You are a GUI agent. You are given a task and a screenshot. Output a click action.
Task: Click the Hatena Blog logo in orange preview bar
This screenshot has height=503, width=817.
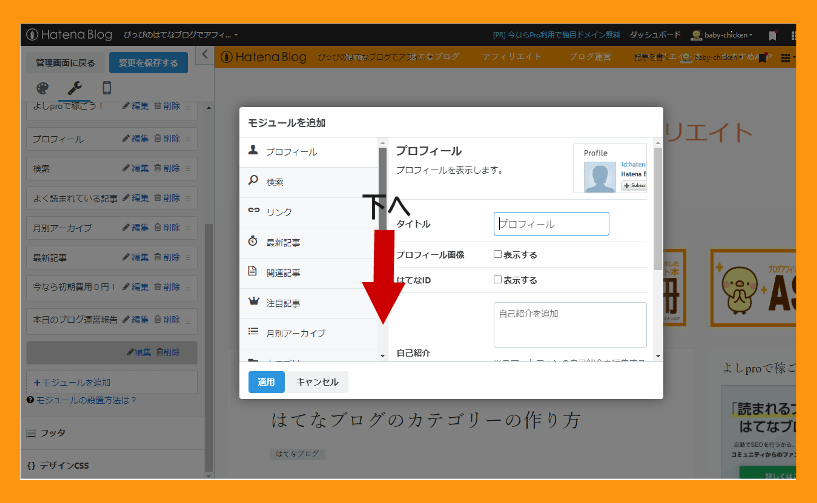pos(264,57)
